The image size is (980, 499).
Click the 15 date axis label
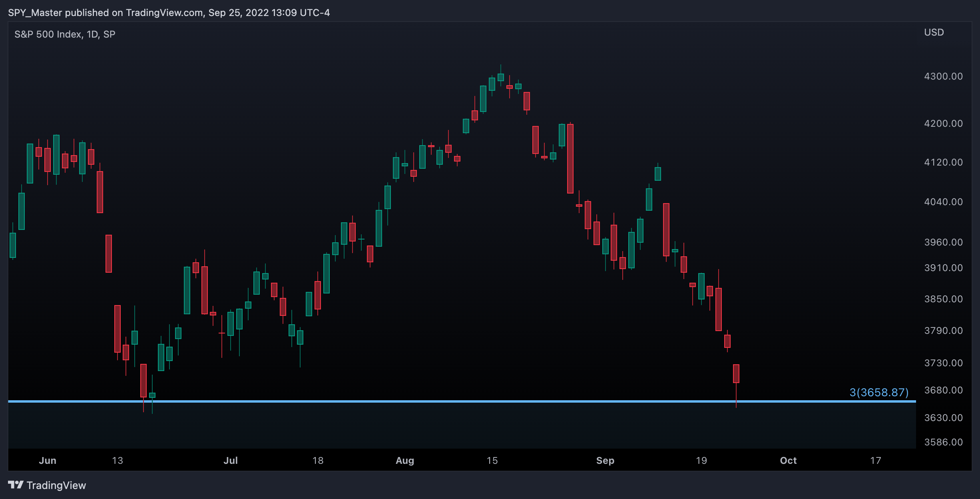[492, 461]
